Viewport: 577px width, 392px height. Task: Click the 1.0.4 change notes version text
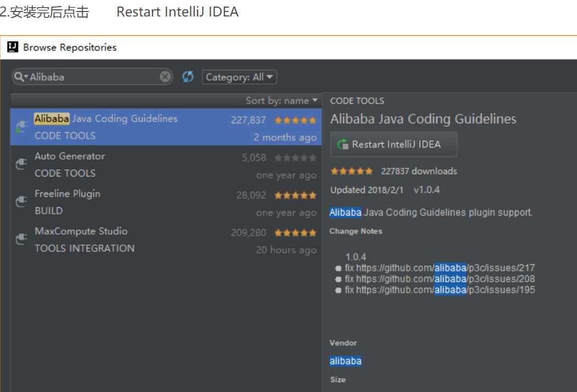(x=355, y=257)
